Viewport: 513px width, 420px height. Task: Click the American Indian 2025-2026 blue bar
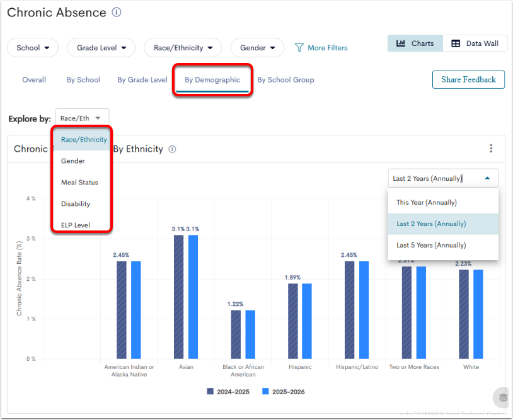click(136, 310)
